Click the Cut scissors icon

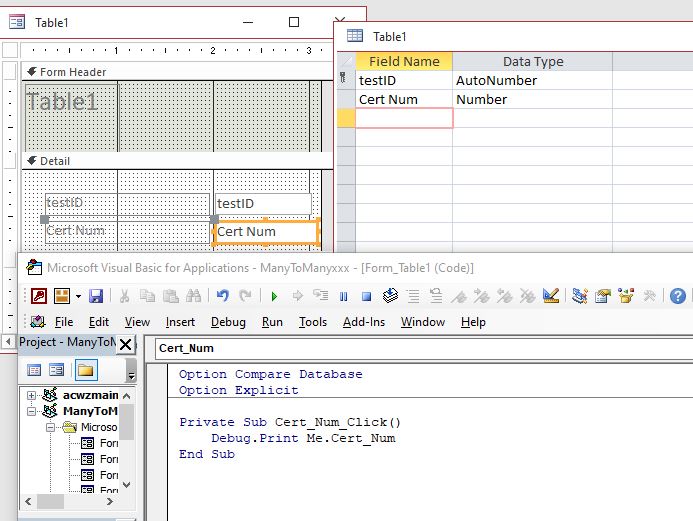click(124, 296)
